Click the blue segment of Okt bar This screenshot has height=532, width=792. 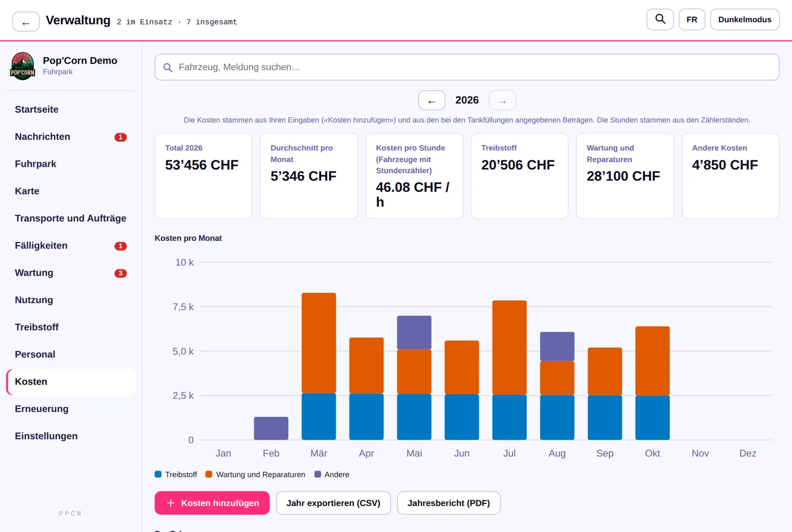(652, 418)
